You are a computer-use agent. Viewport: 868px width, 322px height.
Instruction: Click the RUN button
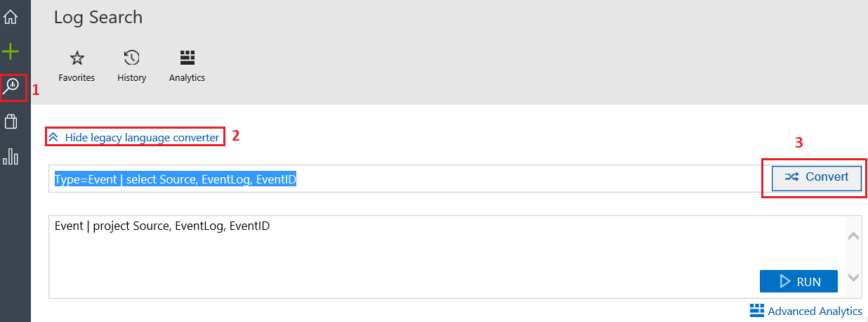pyautogui.click(x=798, y=281)
